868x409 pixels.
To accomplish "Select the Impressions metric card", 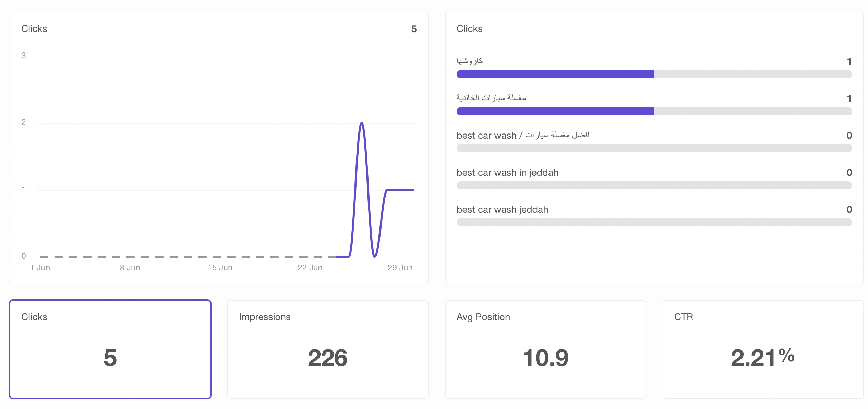I will pos(328,349).
